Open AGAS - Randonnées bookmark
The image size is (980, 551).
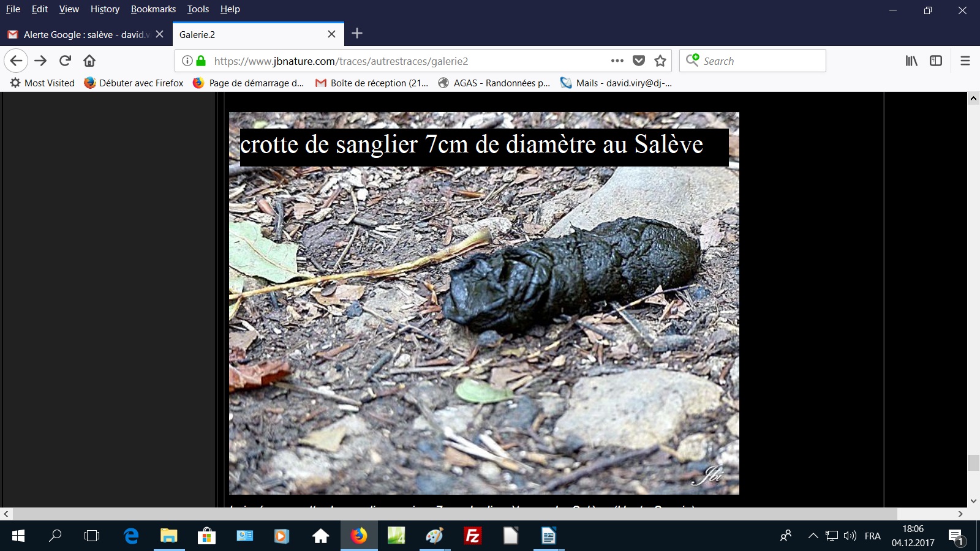(495, 83)
